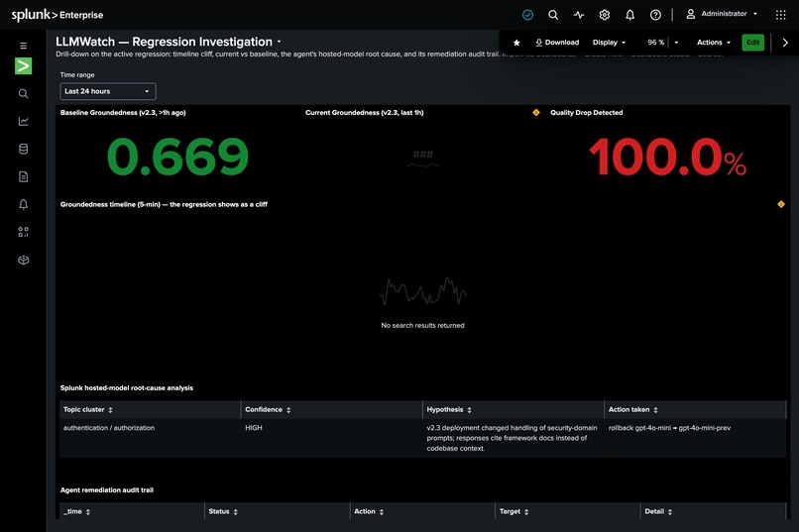Image resolution: width=799 pixels, height=532 pixels.
Task: Click the 100.0% quality drop value
Action: click(x=667, y=157)
